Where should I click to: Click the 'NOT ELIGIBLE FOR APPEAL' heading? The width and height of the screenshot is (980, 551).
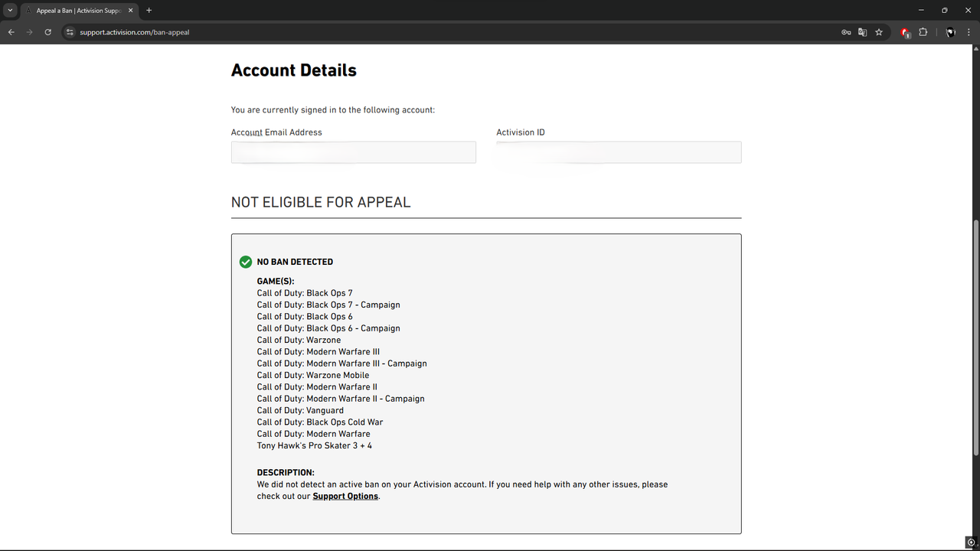(321, 203)
